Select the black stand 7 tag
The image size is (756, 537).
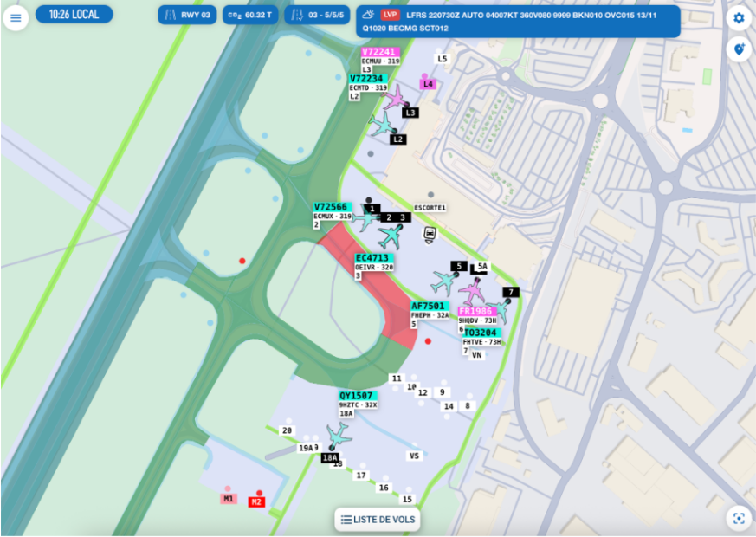pyautogui.click(x=511, y=292)
